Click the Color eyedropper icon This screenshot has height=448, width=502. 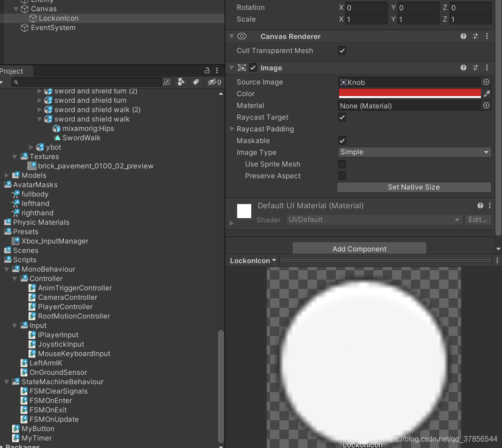pyautogui.click(x=487, y=94)
